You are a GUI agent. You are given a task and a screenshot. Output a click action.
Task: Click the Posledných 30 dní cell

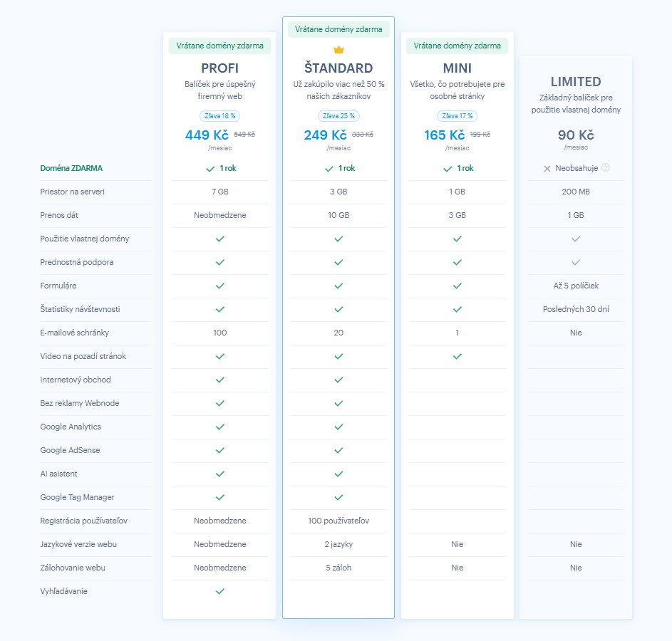pos(576,309)
